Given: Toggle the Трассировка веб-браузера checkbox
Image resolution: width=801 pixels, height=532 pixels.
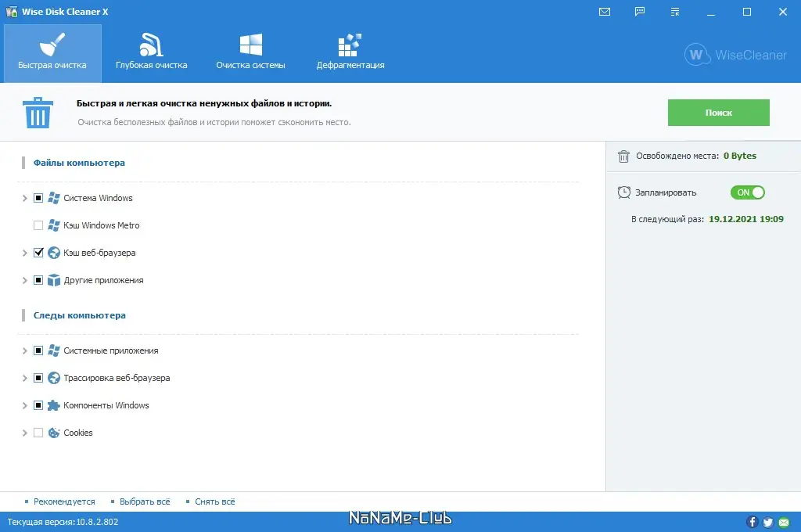Looking at the screenshot, I should [38, 378].
